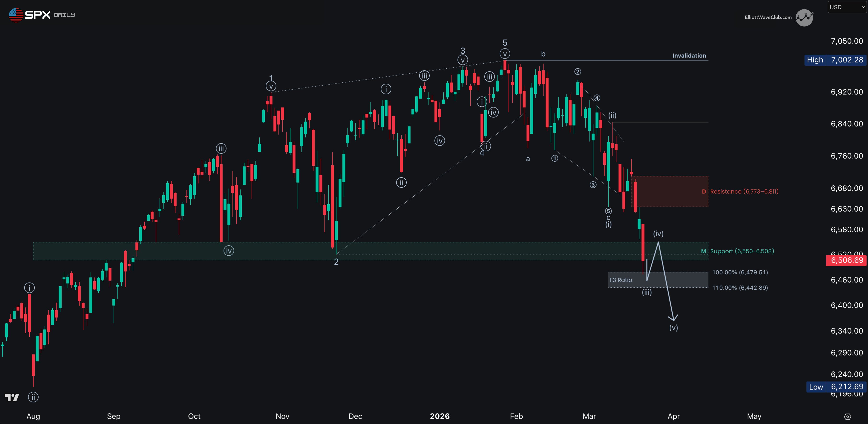Click the Low 6,212.69 price tag

pos(836,387)
